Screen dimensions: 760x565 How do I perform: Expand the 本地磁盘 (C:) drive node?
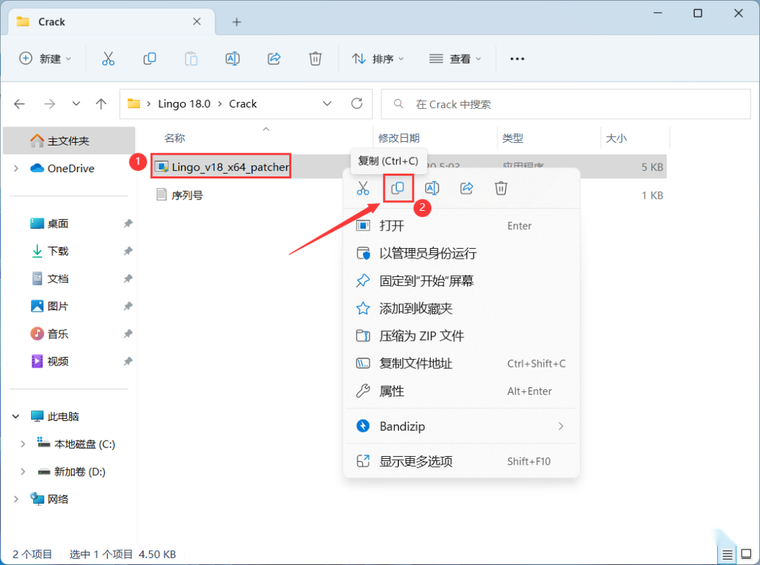22,444
